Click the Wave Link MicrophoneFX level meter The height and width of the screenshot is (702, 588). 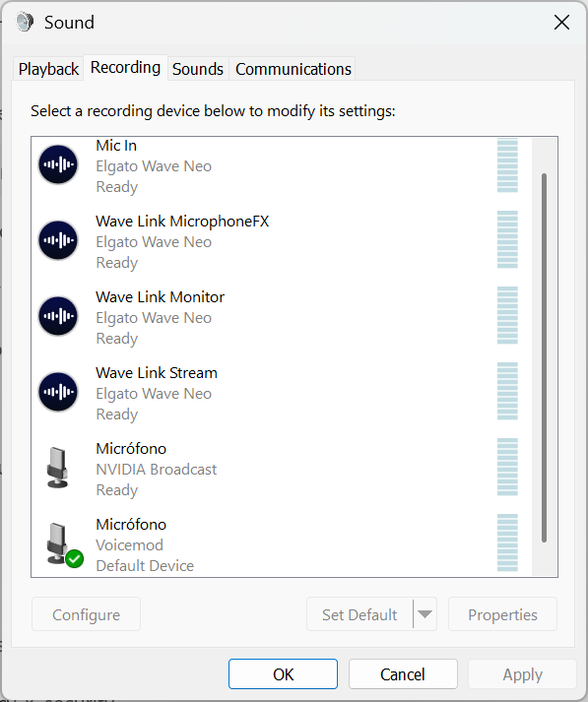(x=507, y=239)
